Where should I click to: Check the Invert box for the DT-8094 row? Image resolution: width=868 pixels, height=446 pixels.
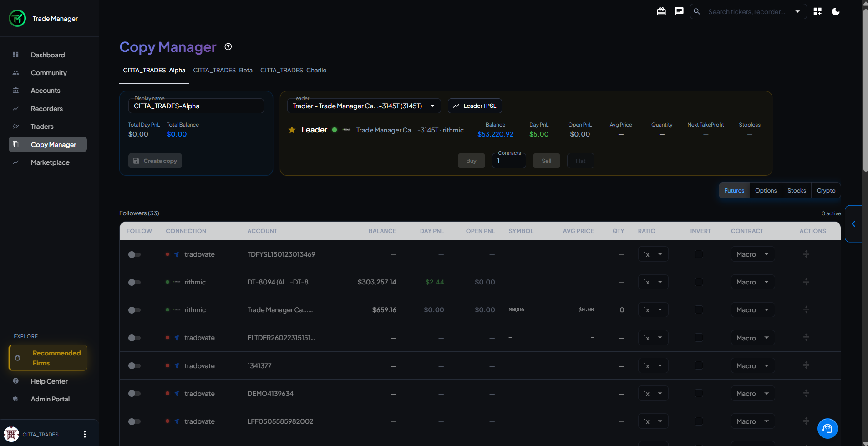(x=699, y=282)
